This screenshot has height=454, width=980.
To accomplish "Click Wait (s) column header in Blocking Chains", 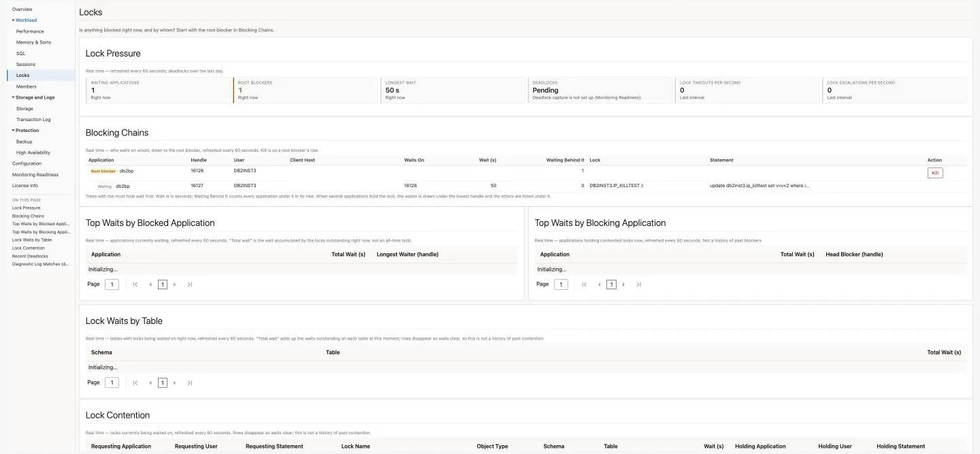I will click(x=487, y=160).
